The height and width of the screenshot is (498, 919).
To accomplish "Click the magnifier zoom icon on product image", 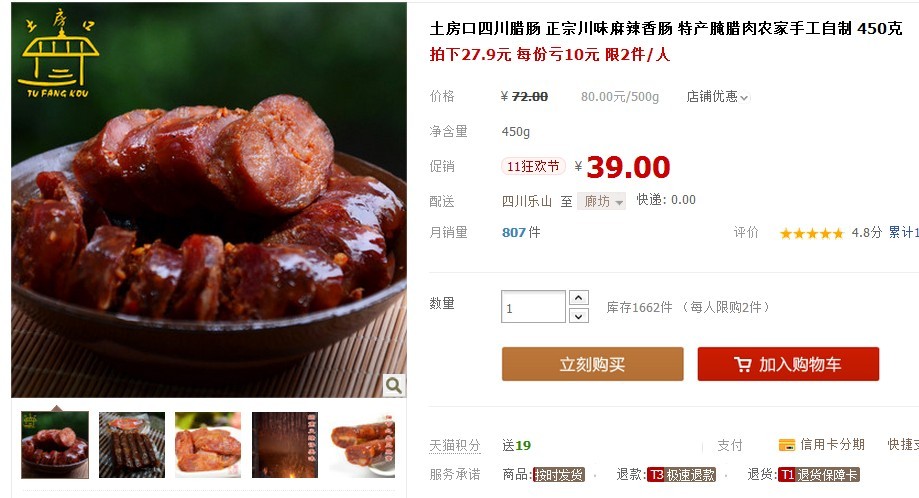I will (394, 385).
